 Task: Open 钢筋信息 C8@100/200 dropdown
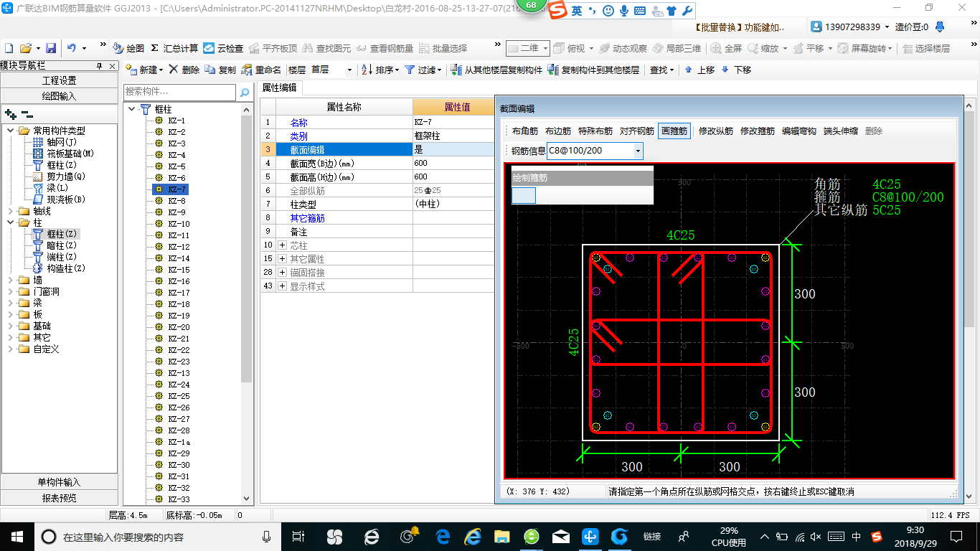pos(638,151)
